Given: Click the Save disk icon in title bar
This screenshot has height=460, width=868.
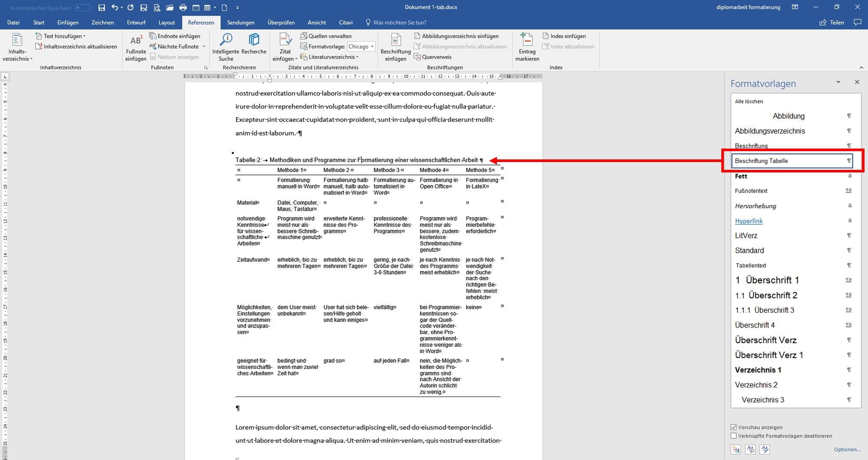Looking at the screenshot, I should 102,7.
